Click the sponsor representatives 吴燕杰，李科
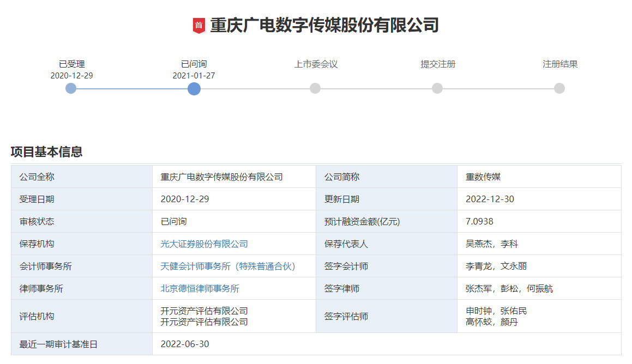632x364 pixels. click(x=492, y=244)
